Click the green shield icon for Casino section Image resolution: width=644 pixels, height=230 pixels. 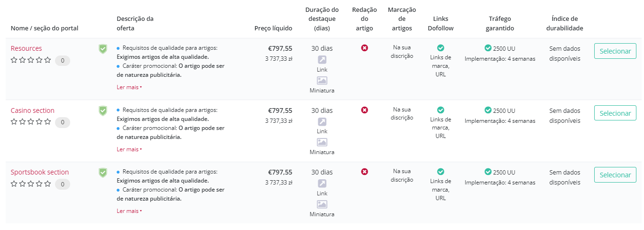click(102, 111)
